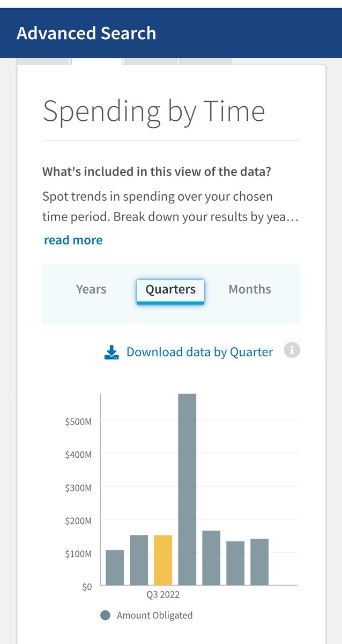Click the $500M y-axis label
342x644 pixels.
pos(78,421)
